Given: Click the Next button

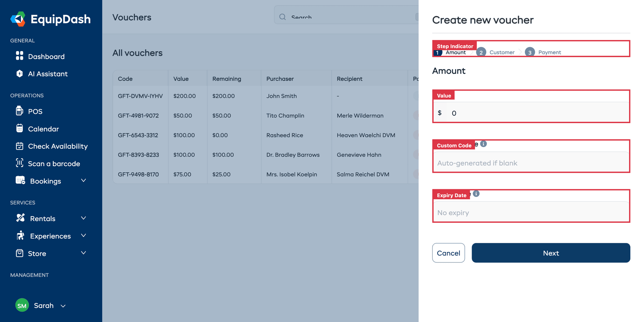Looking at the screenshot, I should (551, 253).
